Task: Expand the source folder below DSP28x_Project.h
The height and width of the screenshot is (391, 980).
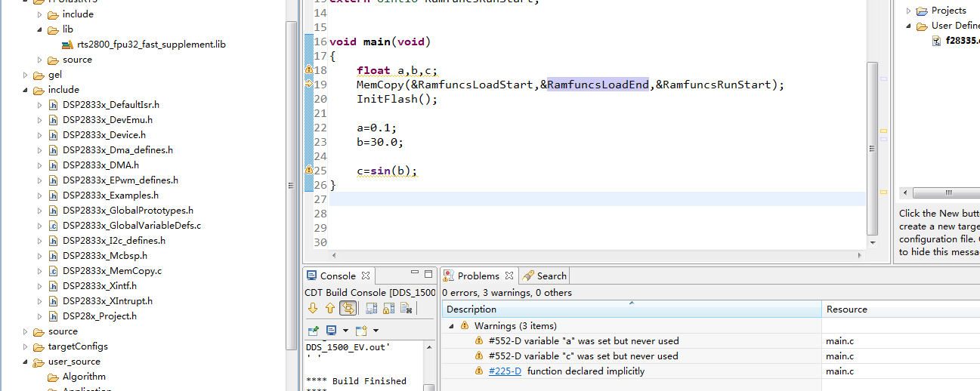Action: [26, 331]
